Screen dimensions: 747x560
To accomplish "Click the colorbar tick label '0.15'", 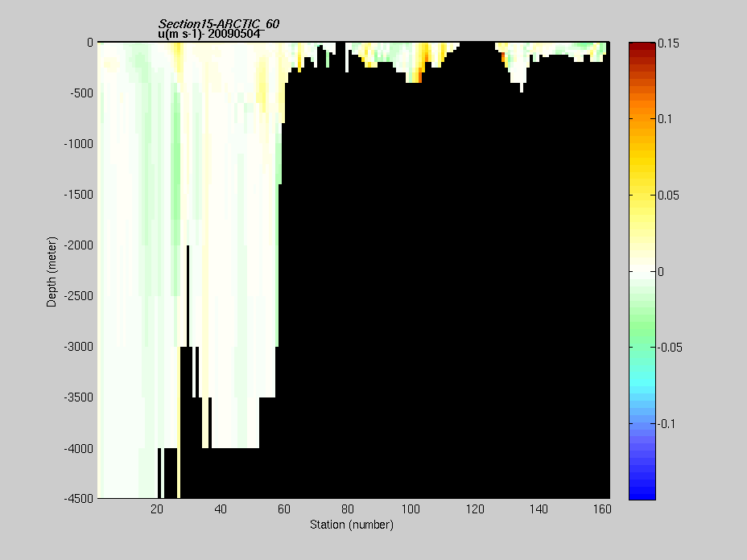I will [x=668, y=43].
